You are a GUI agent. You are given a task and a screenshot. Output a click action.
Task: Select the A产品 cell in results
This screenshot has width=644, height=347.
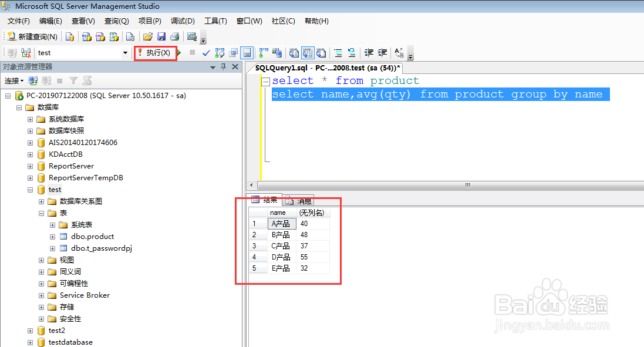(282, 223)
